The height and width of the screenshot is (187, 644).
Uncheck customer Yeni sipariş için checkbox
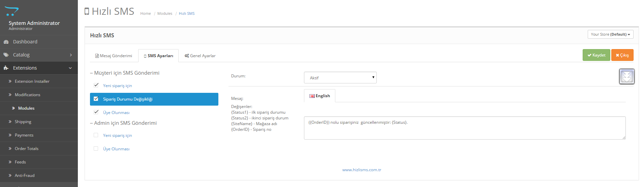click(x=96, y=85)
